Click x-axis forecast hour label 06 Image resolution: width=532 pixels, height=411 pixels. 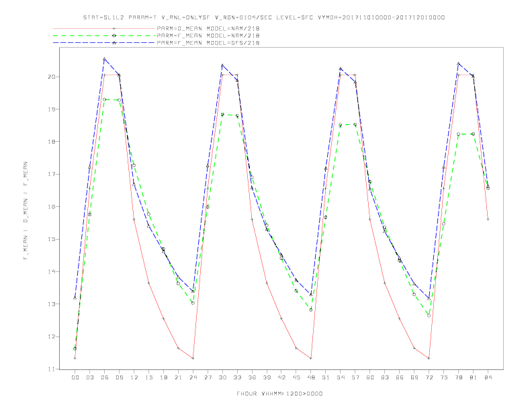click(105, 377)
